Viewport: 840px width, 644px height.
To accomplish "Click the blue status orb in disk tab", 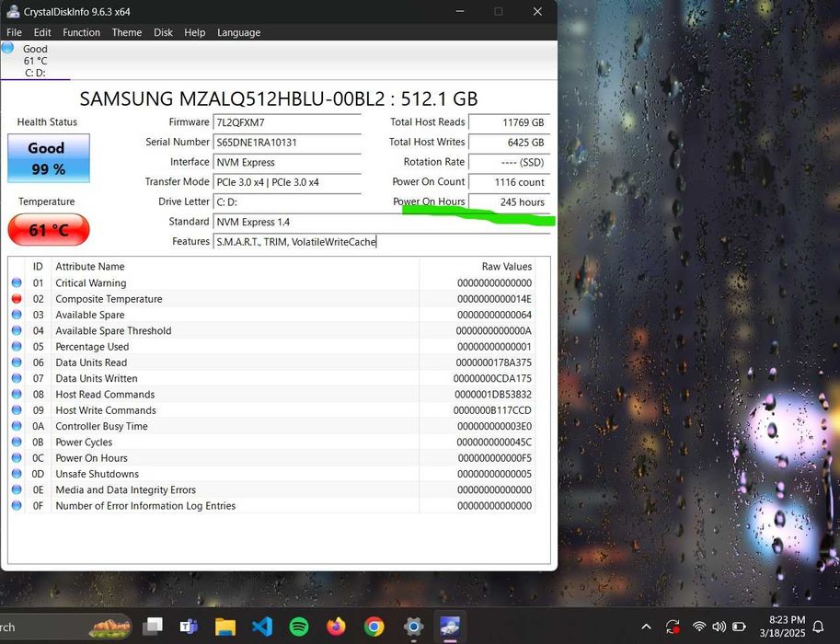I will (7, 48).
